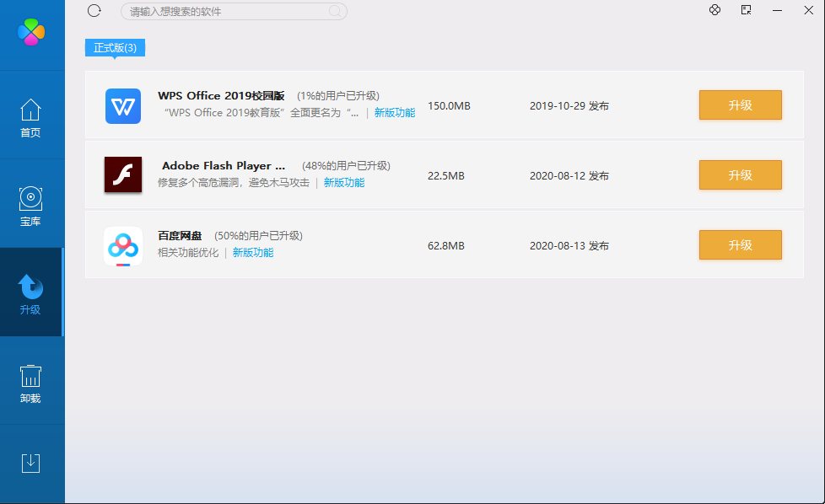Focus the software search input field
Viewport: 825px width, 504px height.
coord(234,11)
